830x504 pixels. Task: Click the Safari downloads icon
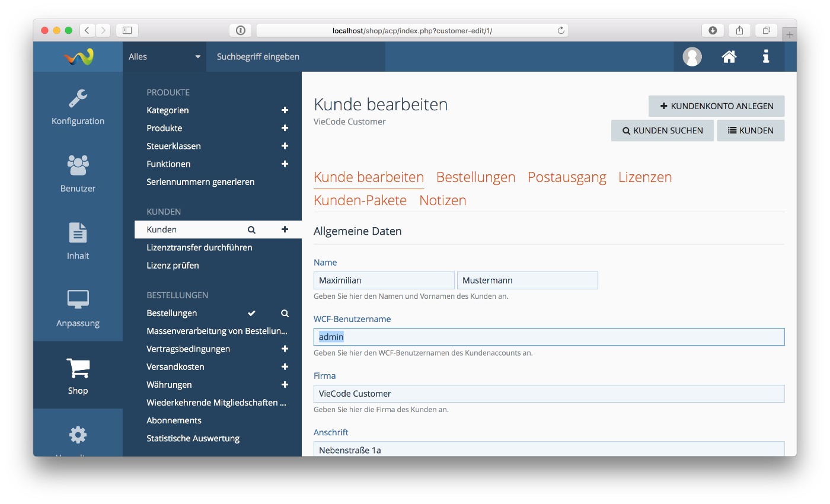coord(713,30)
